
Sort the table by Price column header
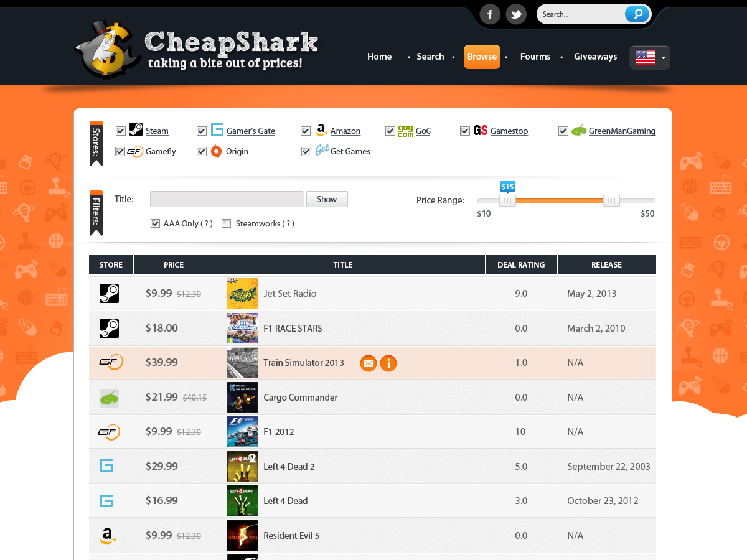tap(174, 264)
